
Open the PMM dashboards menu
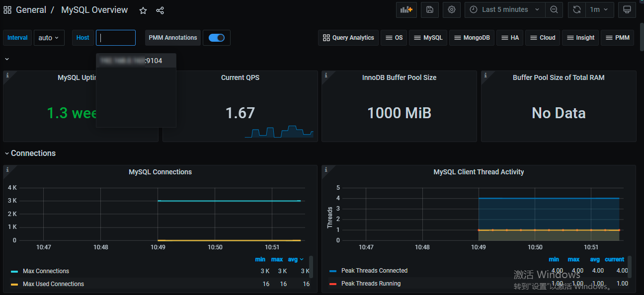click(x=617, y=38)
